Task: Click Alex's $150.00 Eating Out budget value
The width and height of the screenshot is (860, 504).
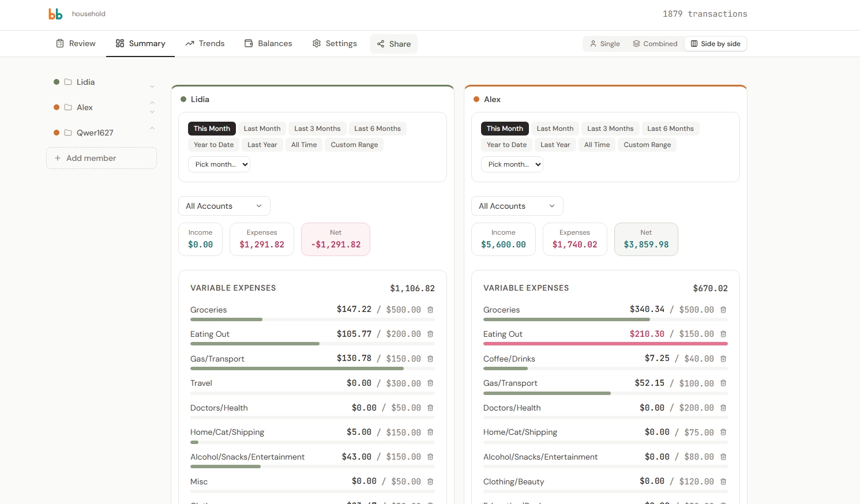Action: click(697, 334)
